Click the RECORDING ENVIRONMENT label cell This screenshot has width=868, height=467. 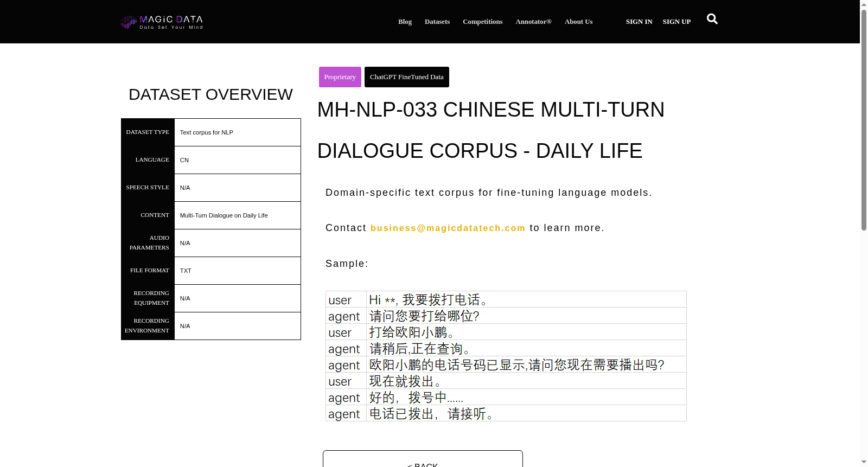pos(148,326)
